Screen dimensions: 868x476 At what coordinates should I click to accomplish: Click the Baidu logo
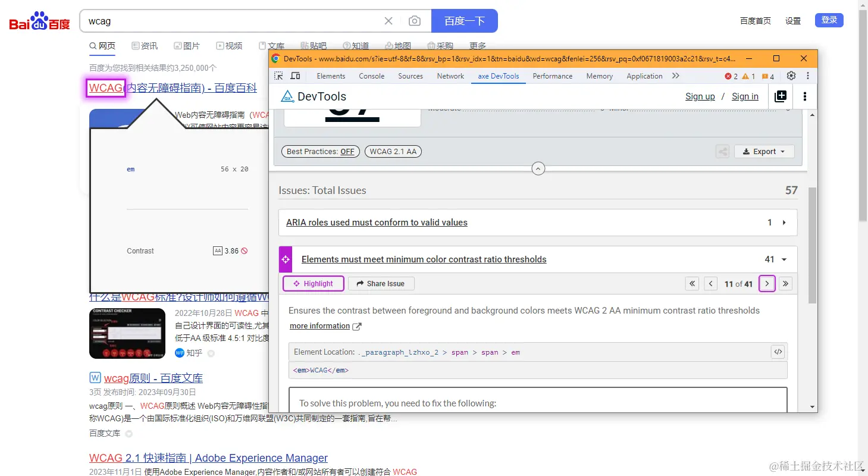pos(39,22)
